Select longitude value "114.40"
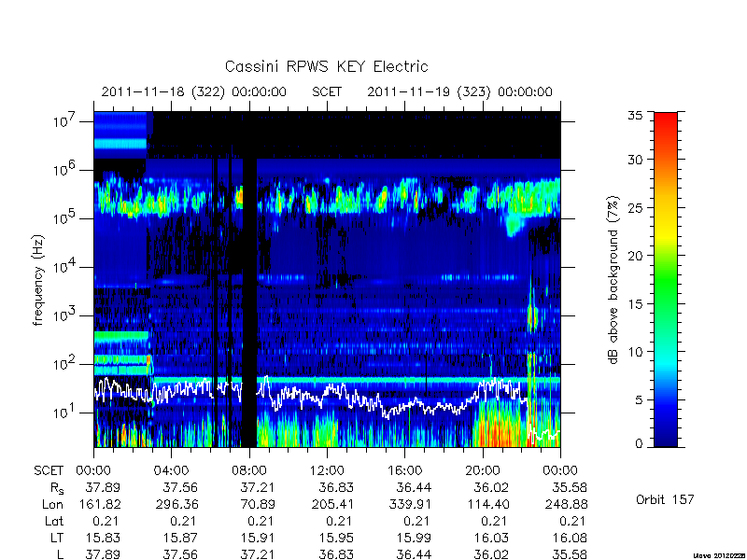 [x=487, y=504]
